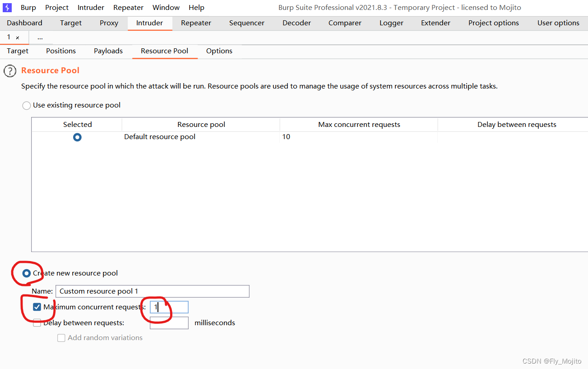This screenshot has height=369, width=588.
Task: Open the Intruder attack Target sub-tab
Action: (x=18, y=51)
